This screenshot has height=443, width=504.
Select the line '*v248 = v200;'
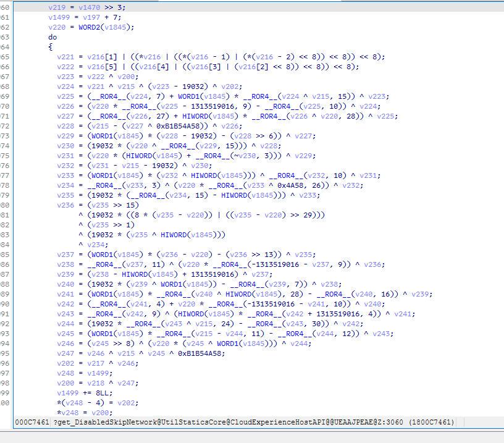(85, 413)
